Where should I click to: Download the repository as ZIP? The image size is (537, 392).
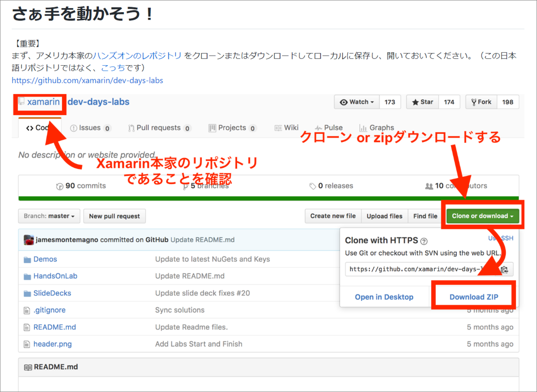pos(474,297)
